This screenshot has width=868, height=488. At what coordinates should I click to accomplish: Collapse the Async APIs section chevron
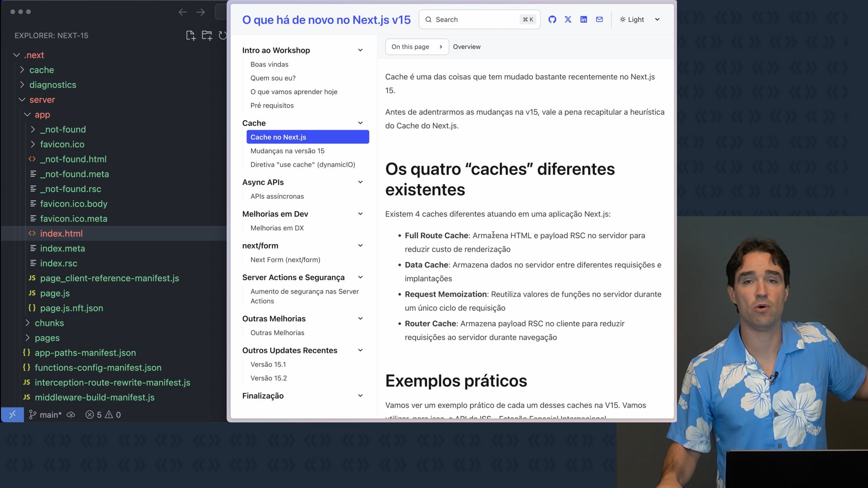[360, 182]
